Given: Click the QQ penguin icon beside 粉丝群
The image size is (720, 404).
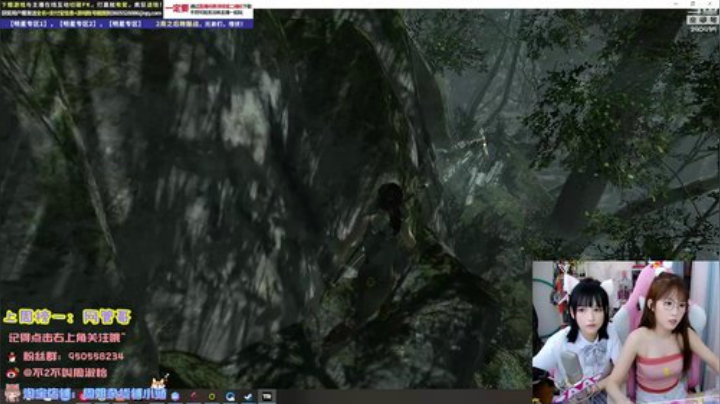Looking at the screenshot, I should tap(12, 356).
